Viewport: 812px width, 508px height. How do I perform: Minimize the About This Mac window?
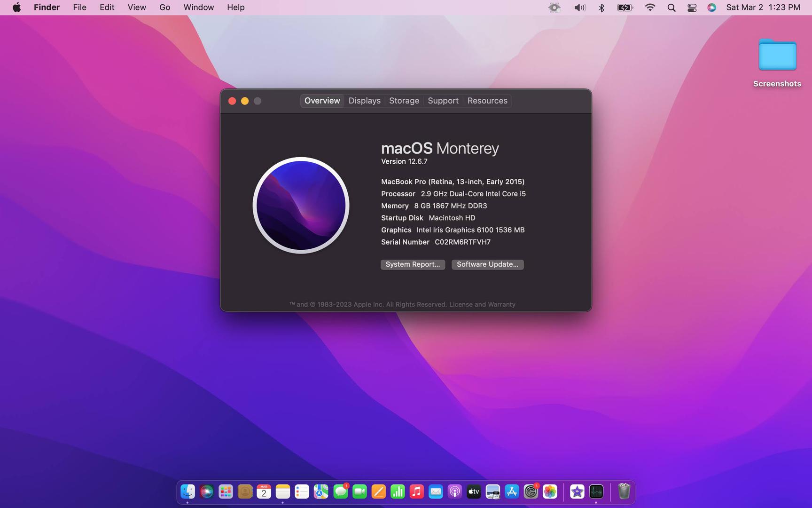(x=245, y=101)
